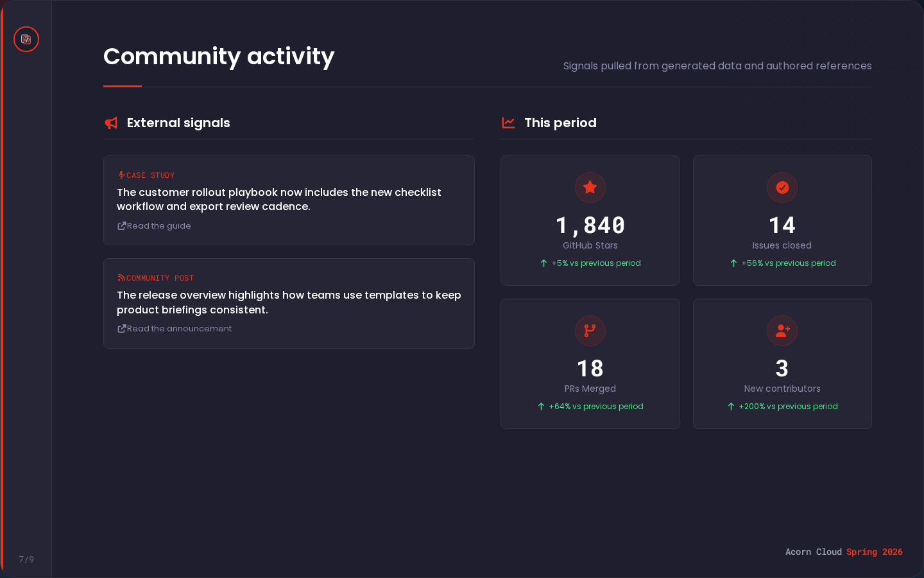
Task: Click the external-link icon before Read the guide
Action: point(121,225)
